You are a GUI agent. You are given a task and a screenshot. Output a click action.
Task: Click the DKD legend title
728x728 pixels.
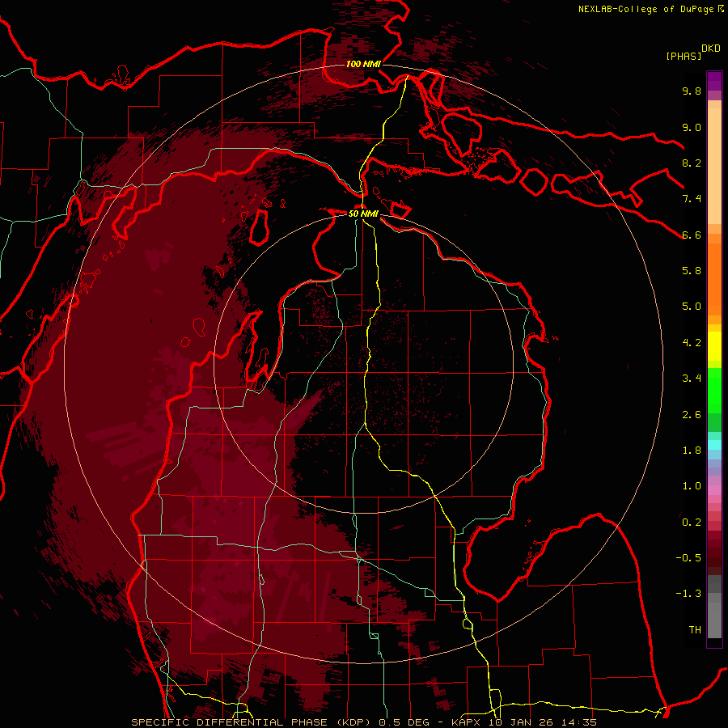[711, 49]
